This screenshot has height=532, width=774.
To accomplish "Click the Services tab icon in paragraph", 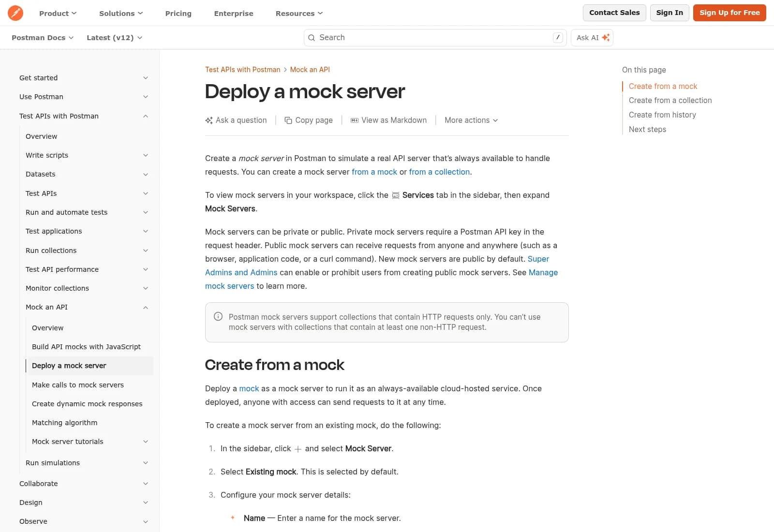I will [x=395, y=195].
